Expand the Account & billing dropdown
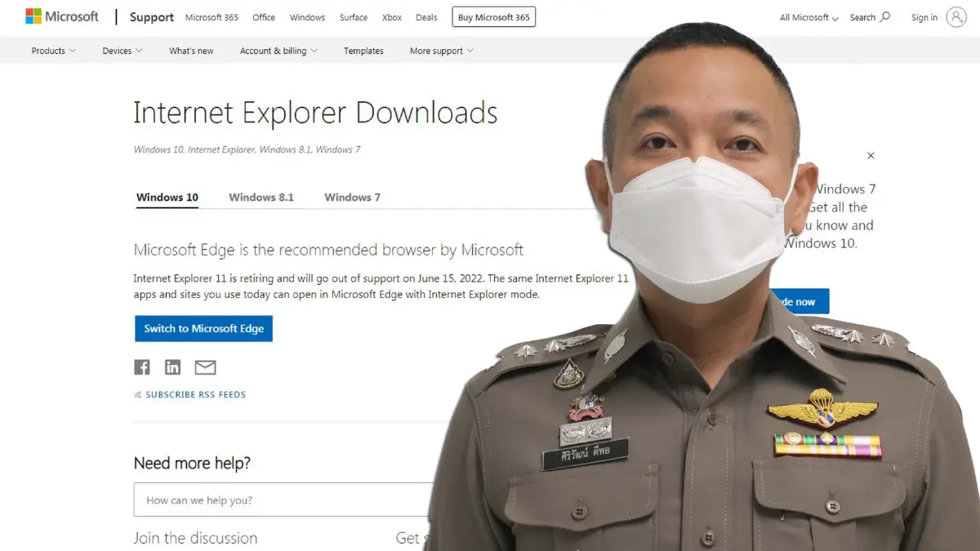980x551 pixels. pyautogui.click(x=278, y=51)
